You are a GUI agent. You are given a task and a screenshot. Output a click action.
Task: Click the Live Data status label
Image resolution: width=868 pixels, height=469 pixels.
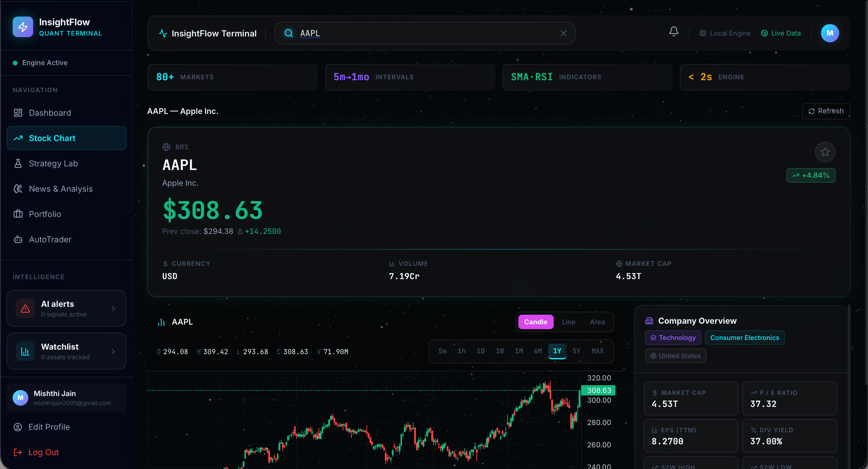[786, 33]
